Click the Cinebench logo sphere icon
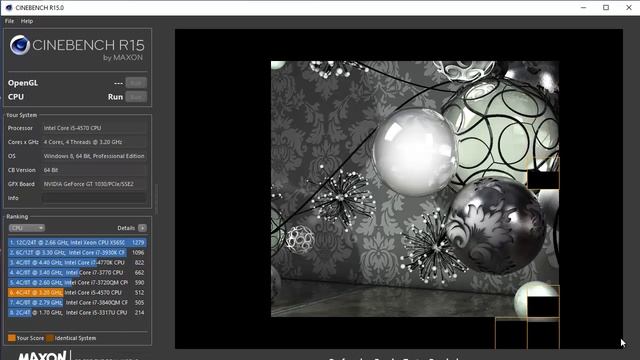 [x=20, y=45]
